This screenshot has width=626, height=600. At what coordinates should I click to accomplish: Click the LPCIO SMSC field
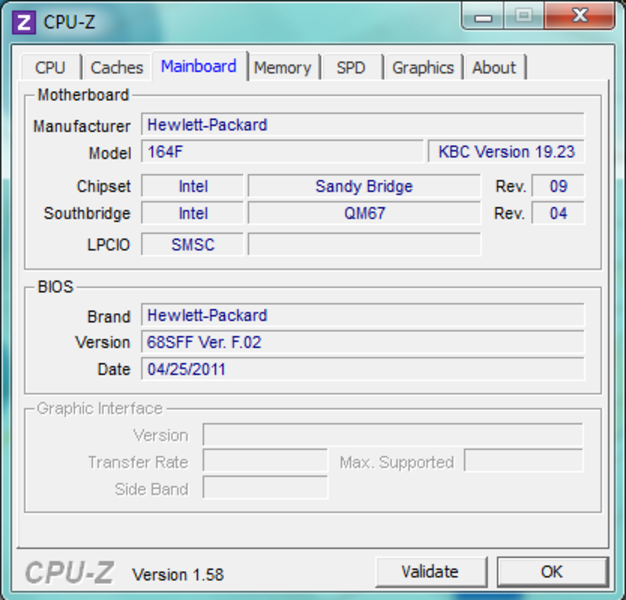[x=192, y=244]
